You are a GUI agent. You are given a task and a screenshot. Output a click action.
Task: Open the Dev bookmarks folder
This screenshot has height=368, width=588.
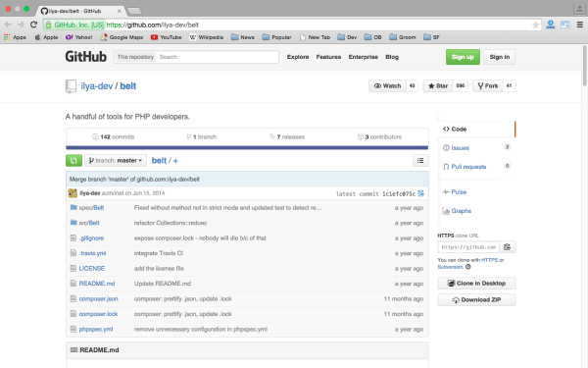(347, 37)
